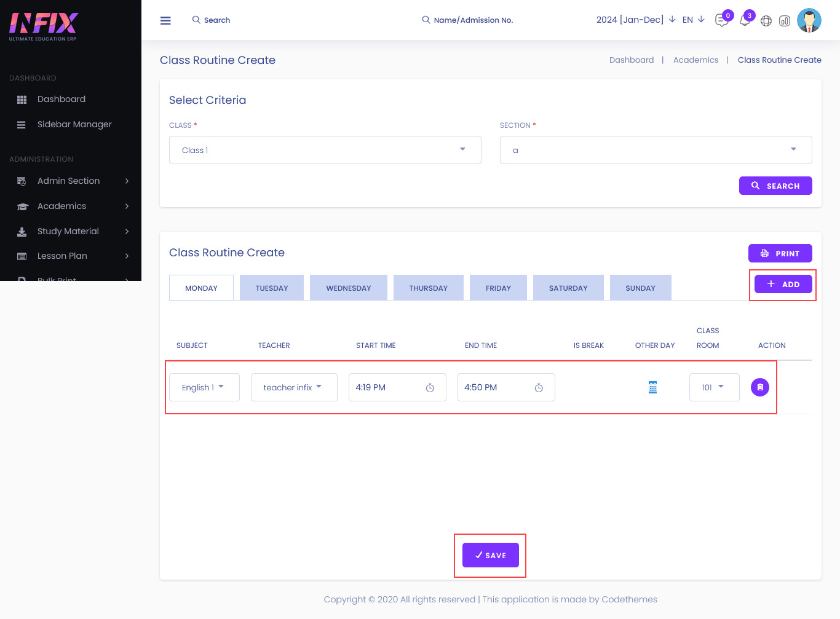Click the Admin Section icon

point(22,181)
